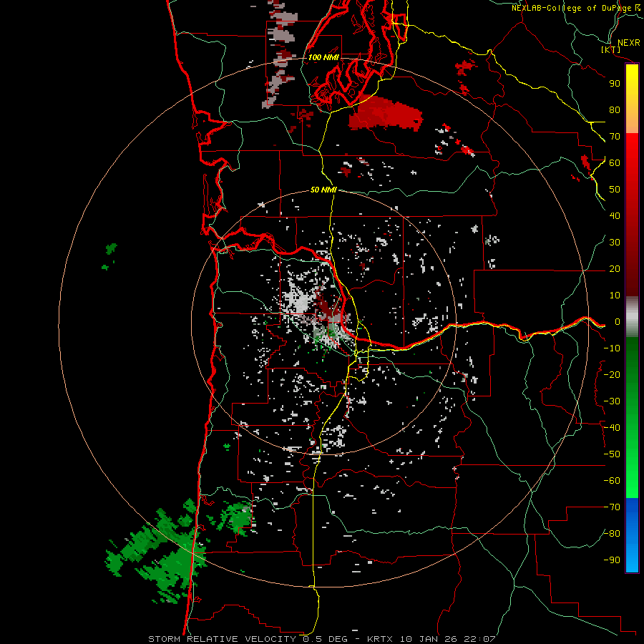Click the '90' label on velocity legend
The height and width of the screenshot is (644, 644).
615,84
